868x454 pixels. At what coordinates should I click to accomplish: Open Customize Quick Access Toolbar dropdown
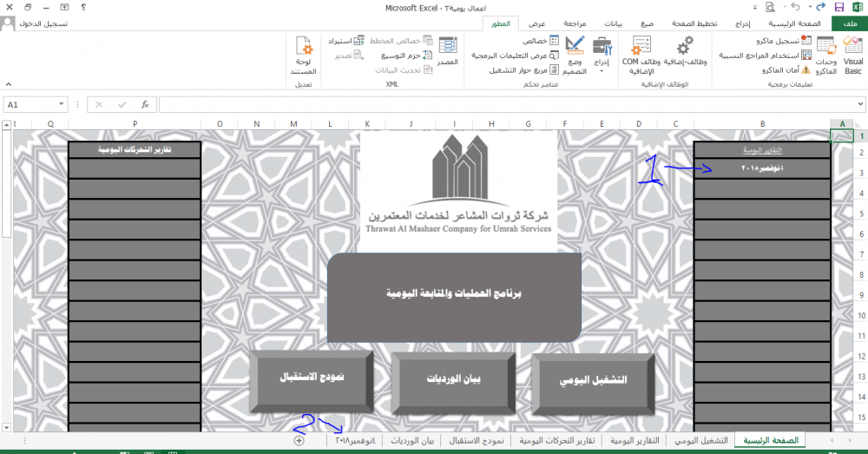click(755, 8)
